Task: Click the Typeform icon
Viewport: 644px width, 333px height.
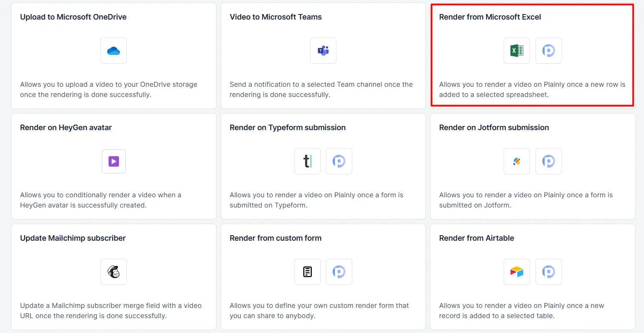Action: coord(308,161)
